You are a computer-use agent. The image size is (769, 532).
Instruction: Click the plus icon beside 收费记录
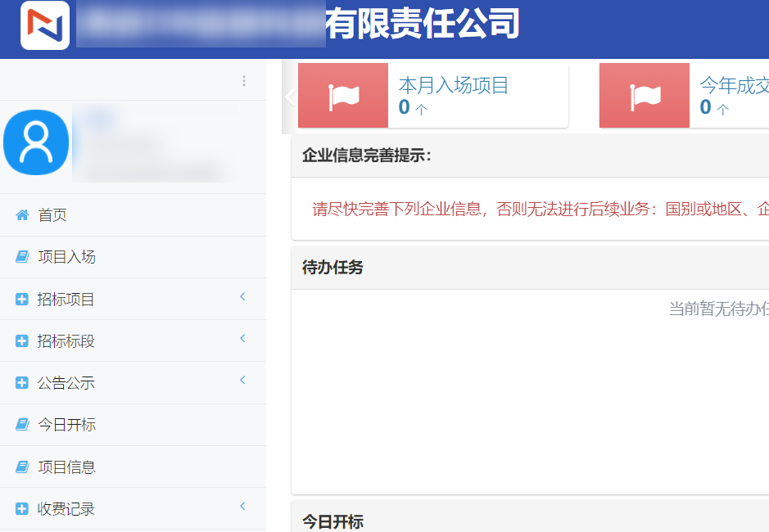[22, 509]
